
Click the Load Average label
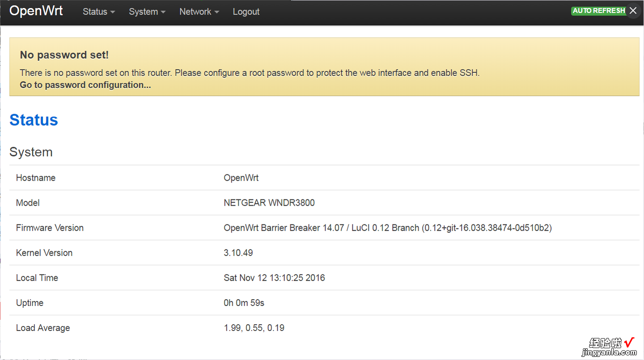[x=43, y=328]
